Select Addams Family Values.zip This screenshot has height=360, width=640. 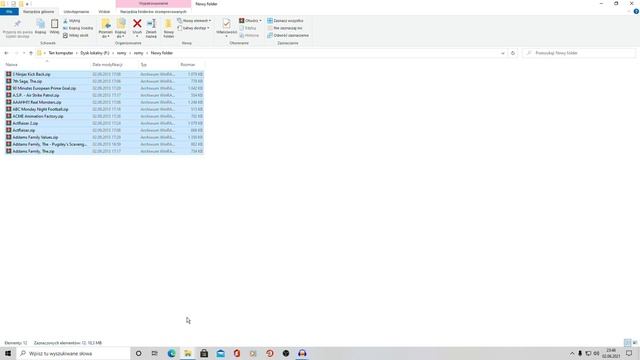pos(104,137)
